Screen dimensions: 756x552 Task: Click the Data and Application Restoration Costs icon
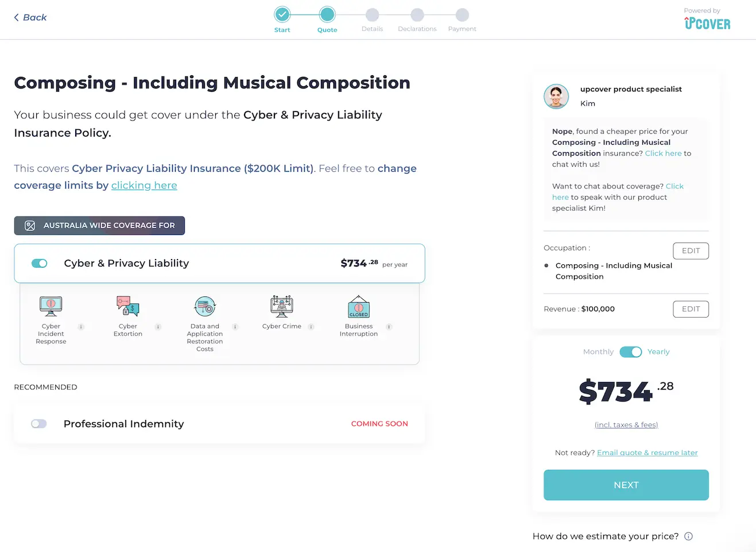tap(205, 306)
